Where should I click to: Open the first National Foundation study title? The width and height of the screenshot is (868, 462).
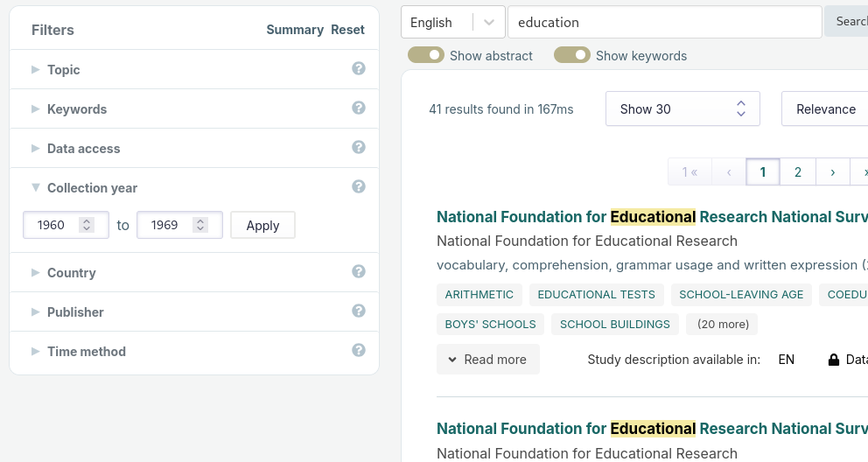point(652,217)
